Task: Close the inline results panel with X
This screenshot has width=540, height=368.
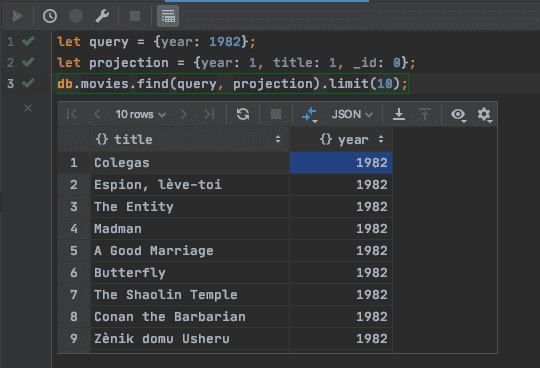Action: tap(28, 108)
